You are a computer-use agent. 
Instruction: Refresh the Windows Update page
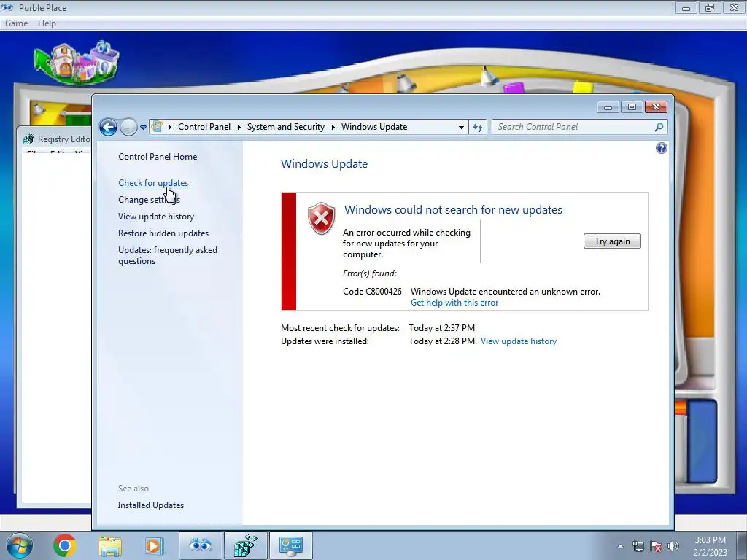pyautogui.click(x=478, y=127)
